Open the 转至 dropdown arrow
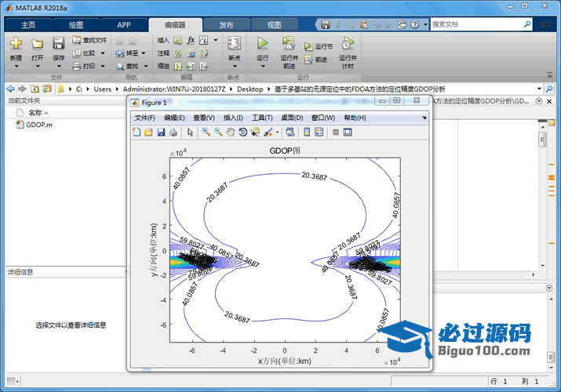Image resolution: width=561 pixels, height=392 pixels. click(x=144, y=53)
